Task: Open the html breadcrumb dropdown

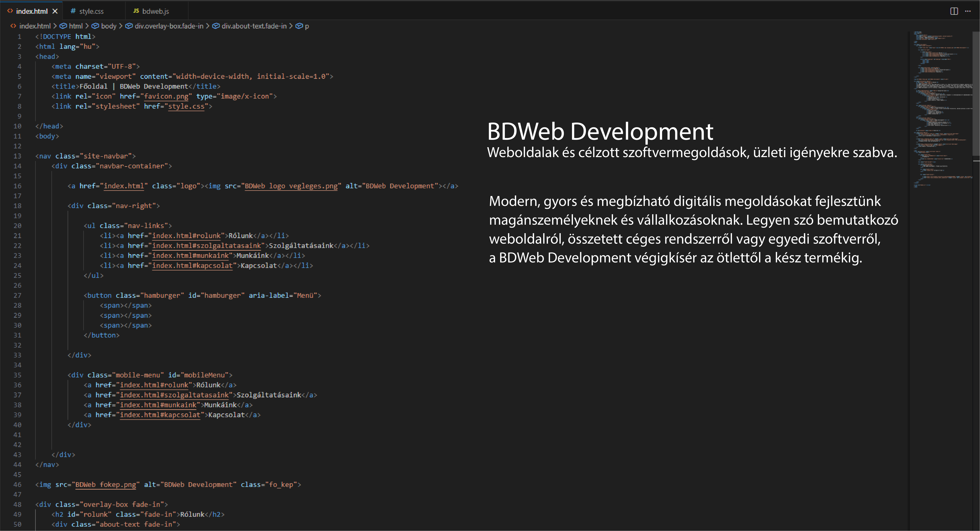Action: click(76, 26)
